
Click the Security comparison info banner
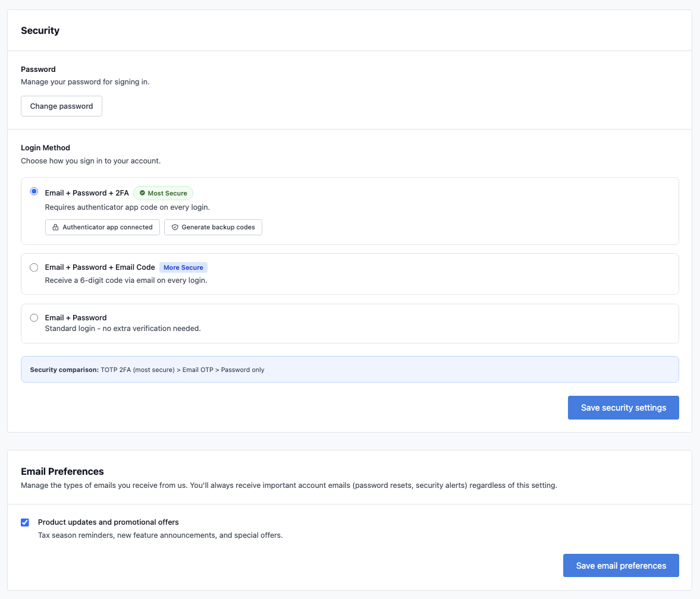pyautogui.click(x=350, y=369)
